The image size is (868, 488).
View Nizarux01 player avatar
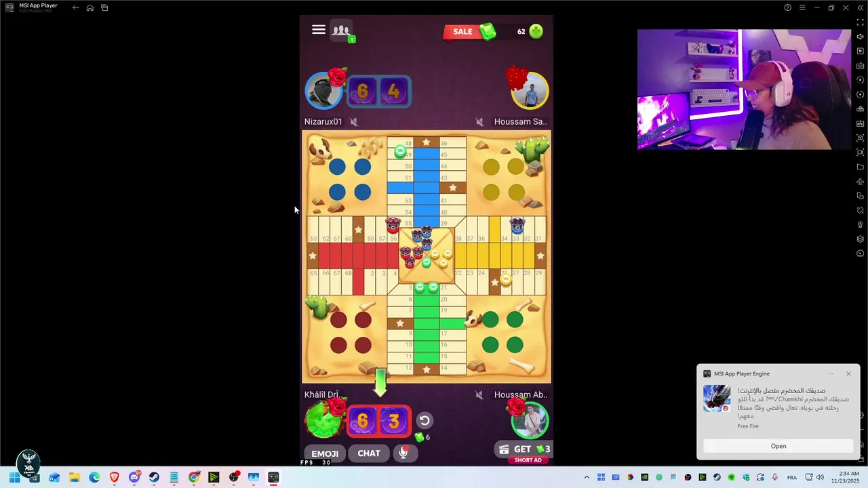click(324, 91)
